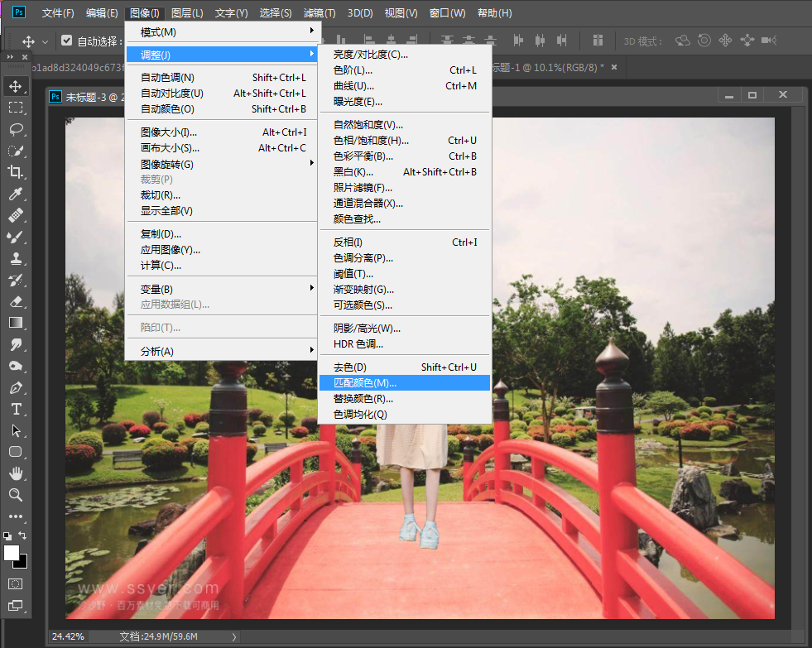Screen dimensions: 812x648
Task: Toggle Quick Mask mode icon
Action: pyautogui.click(x=16, y=583)
